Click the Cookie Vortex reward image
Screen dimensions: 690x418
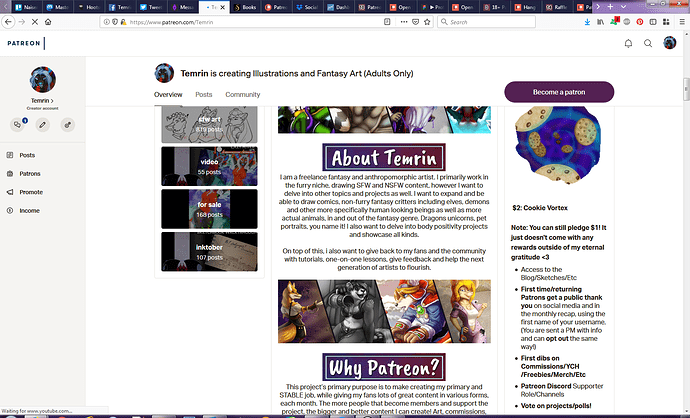(558, 145)
